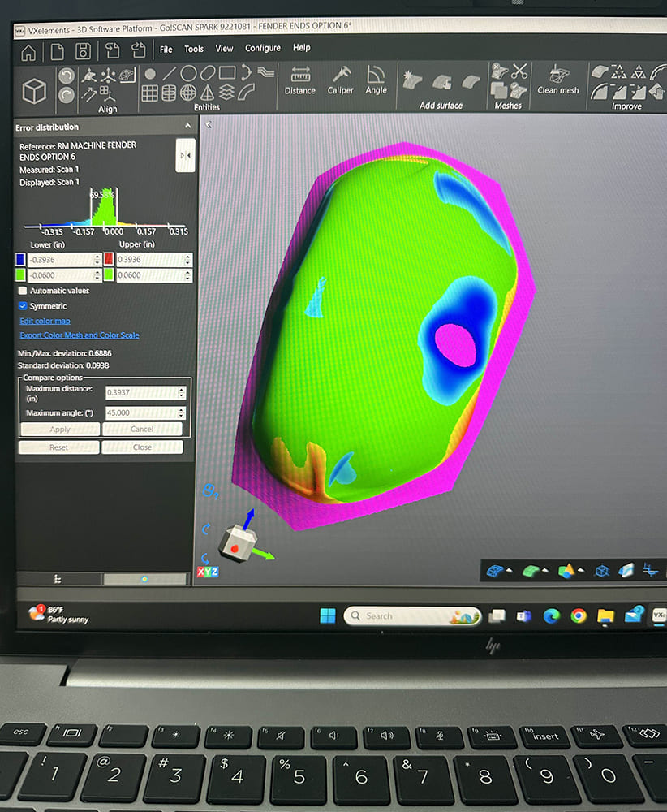Click the red upper-limit color swatch
Viewport: 667px width, 812px height.
[109, 259]
